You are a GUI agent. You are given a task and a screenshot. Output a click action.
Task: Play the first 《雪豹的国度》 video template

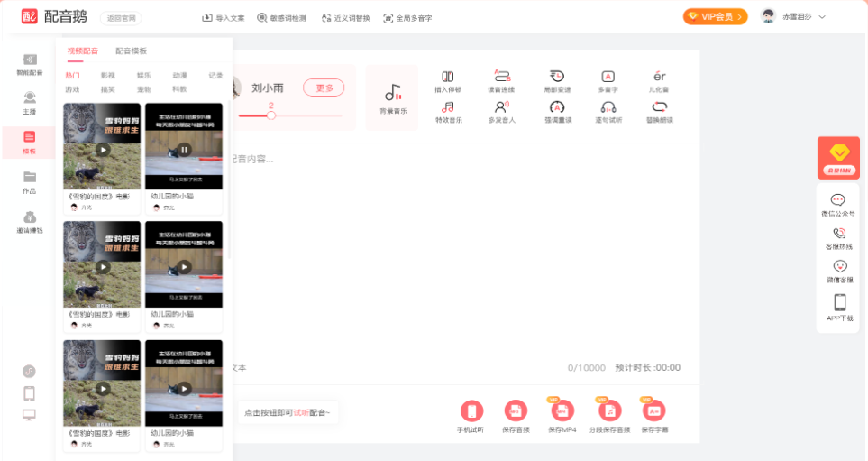tap(103, 150)
